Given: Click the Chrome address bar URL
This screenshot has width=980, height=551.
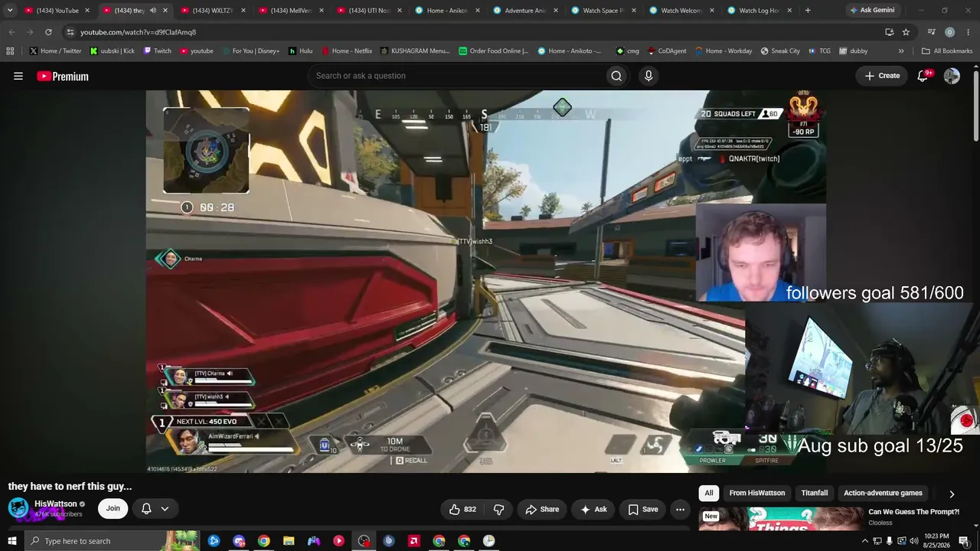Looking at the screenshot, I should click(x=139, y=32).
